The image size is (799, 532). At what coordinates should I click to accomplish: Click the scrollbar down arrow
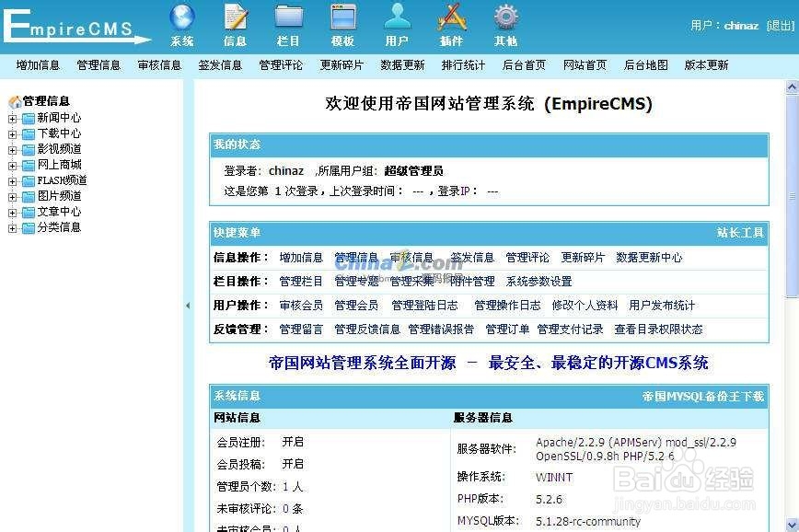click(x=792, y=525)
